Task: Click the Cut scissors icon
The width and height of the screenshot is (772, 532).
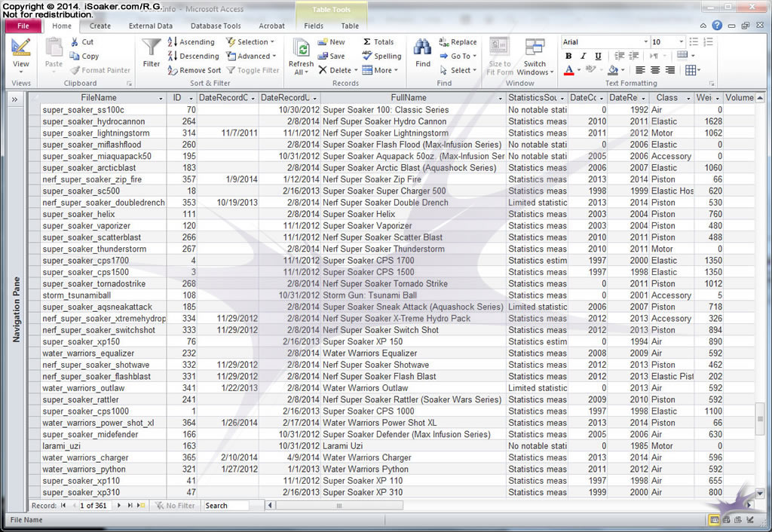Action: pos(75,42)
